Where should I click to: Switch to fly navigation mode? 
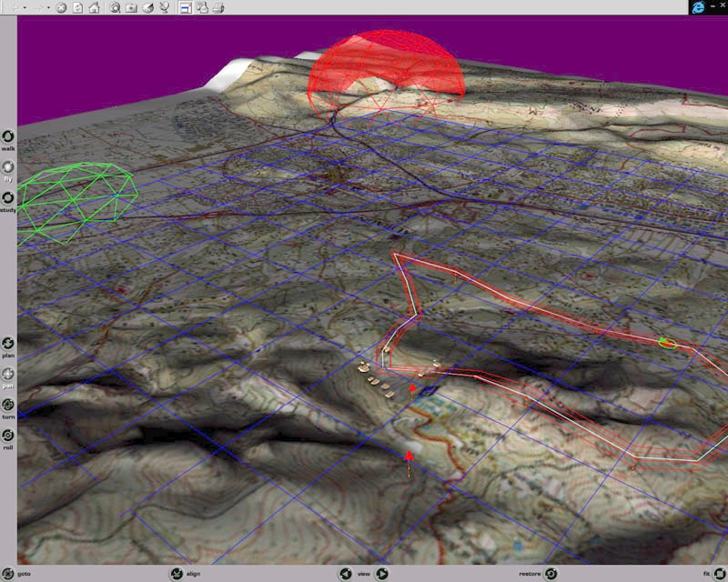click(8, 168)
